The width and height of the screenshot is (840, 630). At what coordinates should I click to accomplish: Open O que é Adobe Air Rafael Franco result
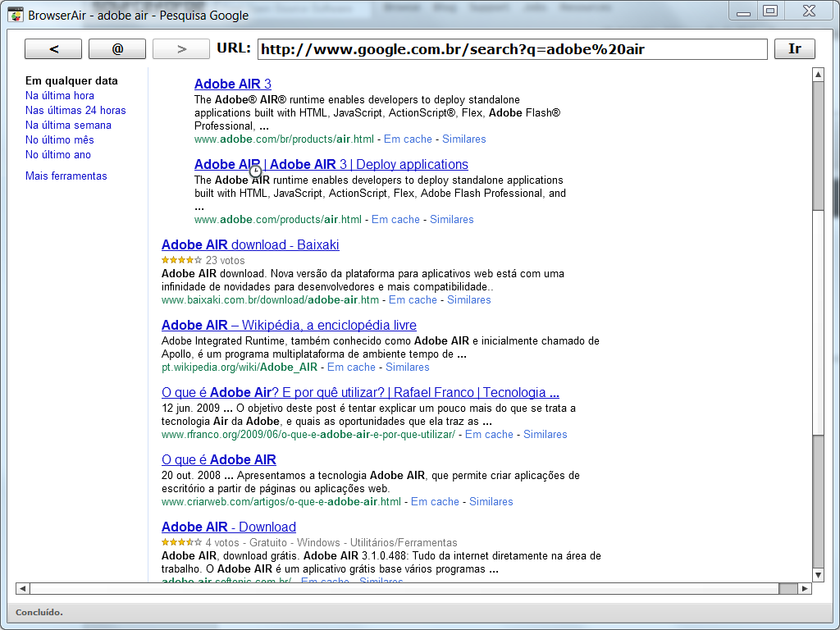[x=360, y=393]
